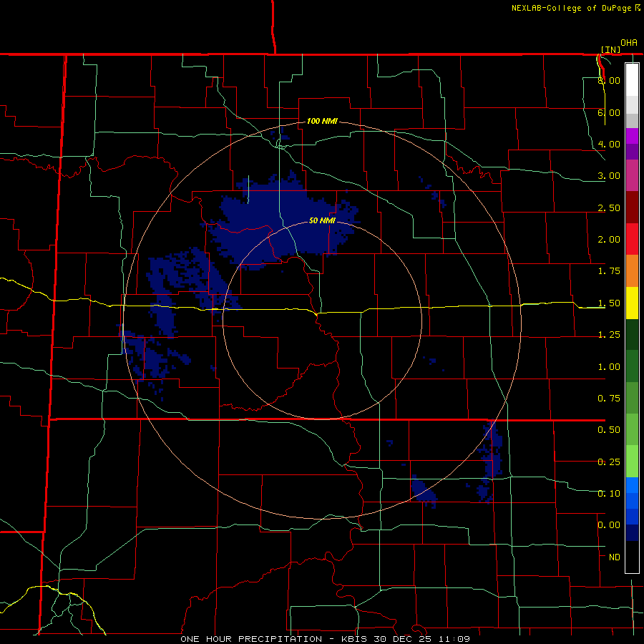Viewport: 644px width, 644px height.
Task: Select the orange legend swatch
Action: point(632,271)
